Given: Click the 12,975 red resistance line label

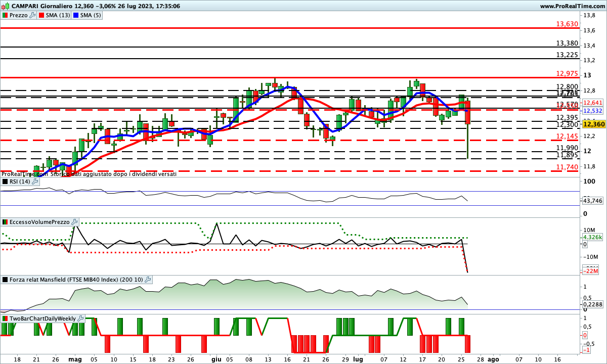Looking at the screenshot, I should pyautogui.click(x=567, y=74).
